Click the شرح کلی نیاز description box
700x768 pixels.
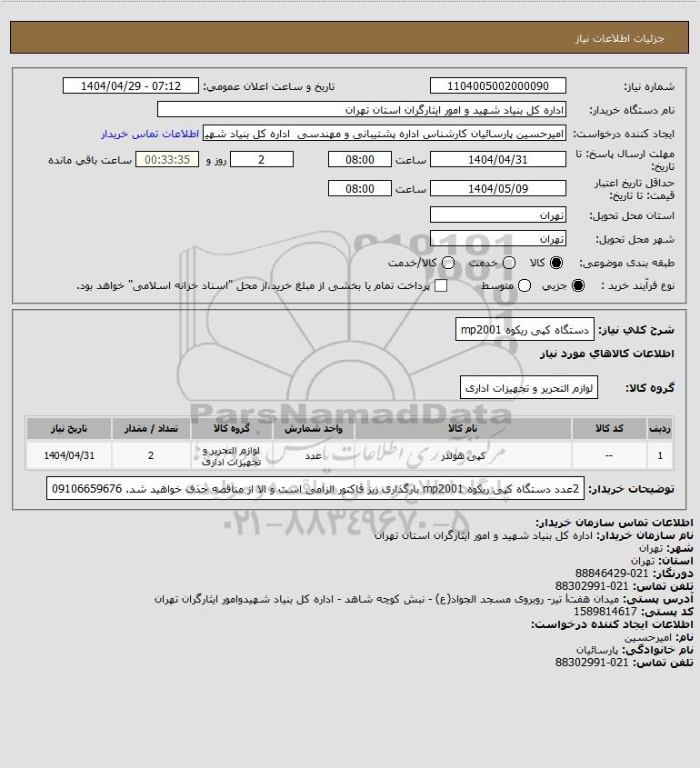coord(525,330)
